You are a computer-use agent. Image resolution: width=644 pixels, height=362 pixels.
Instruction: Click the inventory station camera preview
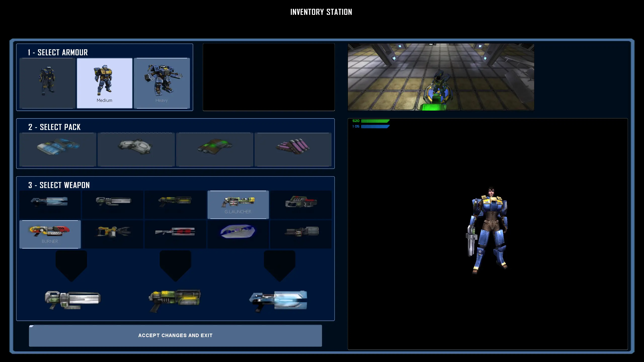point(441,77)
